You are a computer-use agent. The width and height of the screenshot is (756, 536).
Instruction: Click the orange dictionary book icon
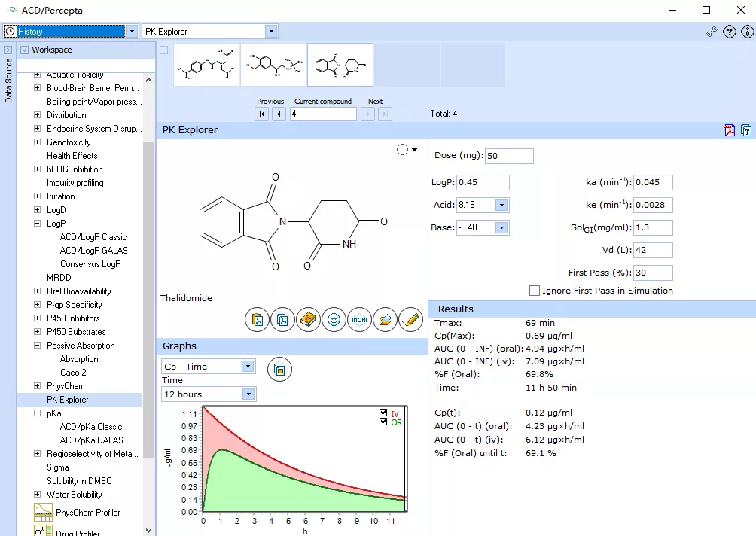pos(307,320)
